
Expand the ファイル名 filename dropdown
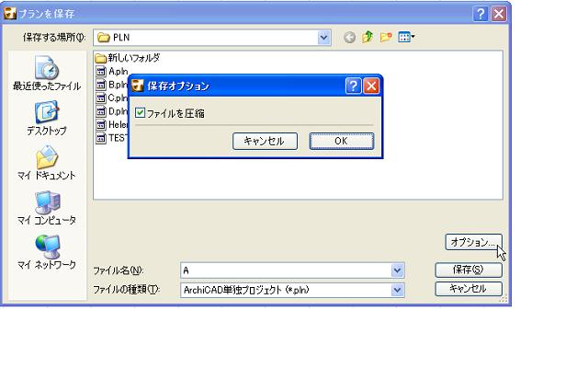(x=397, y=270)
